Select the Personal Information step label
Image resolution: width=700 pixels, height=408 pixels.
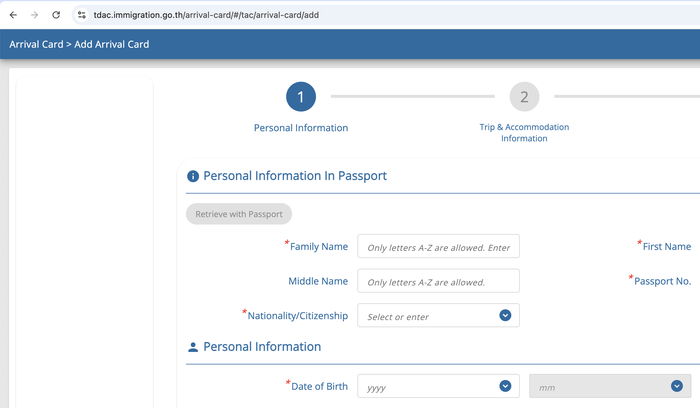tap(301, 128)
